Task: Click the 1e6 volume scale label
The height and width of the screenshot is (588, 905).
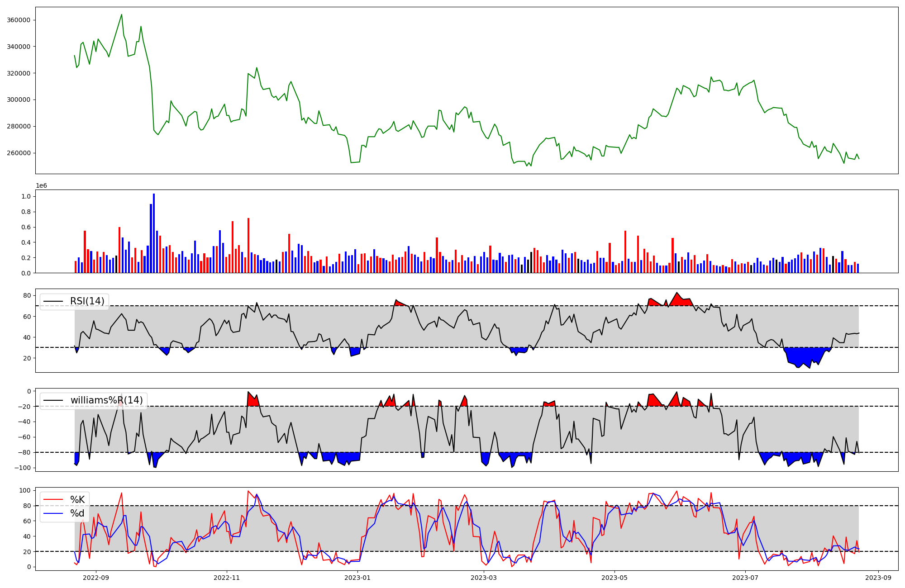Action: pos(41,186)
